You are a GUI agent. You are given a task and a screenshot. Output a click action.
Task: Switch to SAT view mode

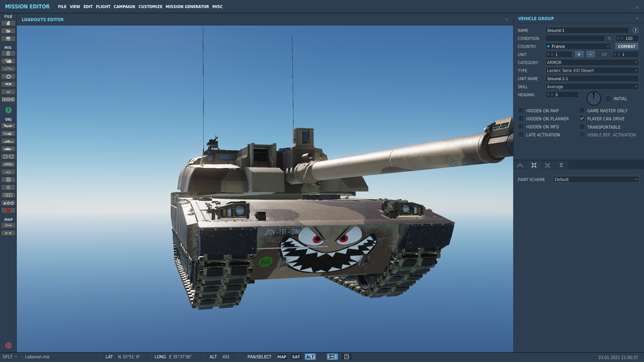(x=296, y=357)
